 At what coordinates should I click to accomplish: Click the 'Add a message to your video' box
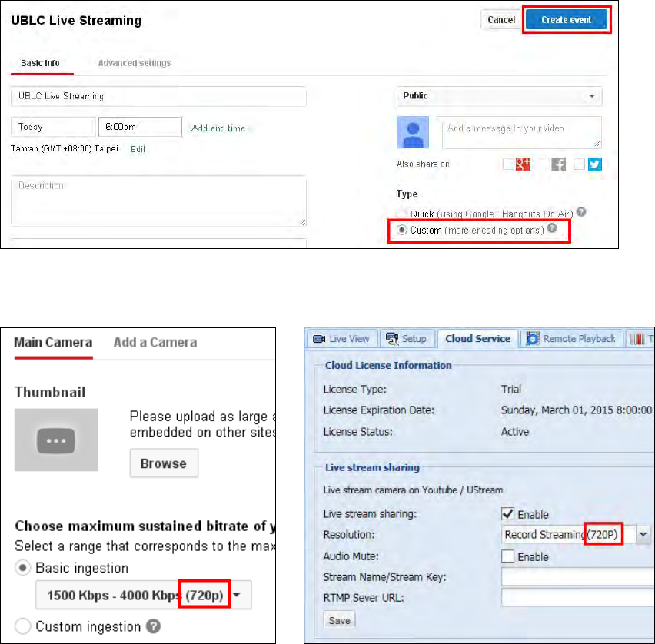pos(522,133)
